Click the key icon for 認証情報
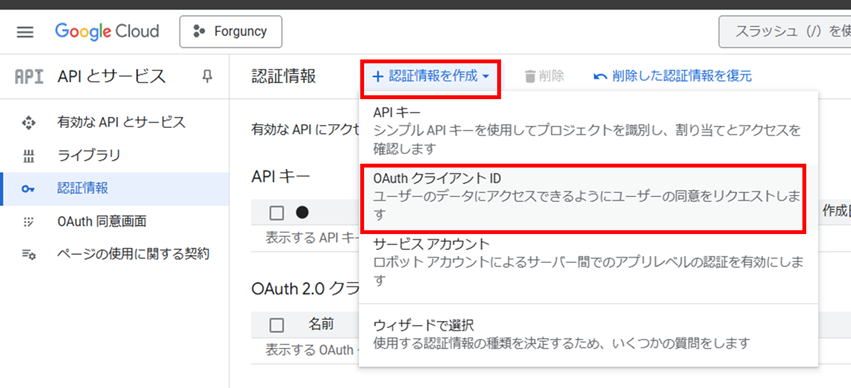 (x=28, y=189)
